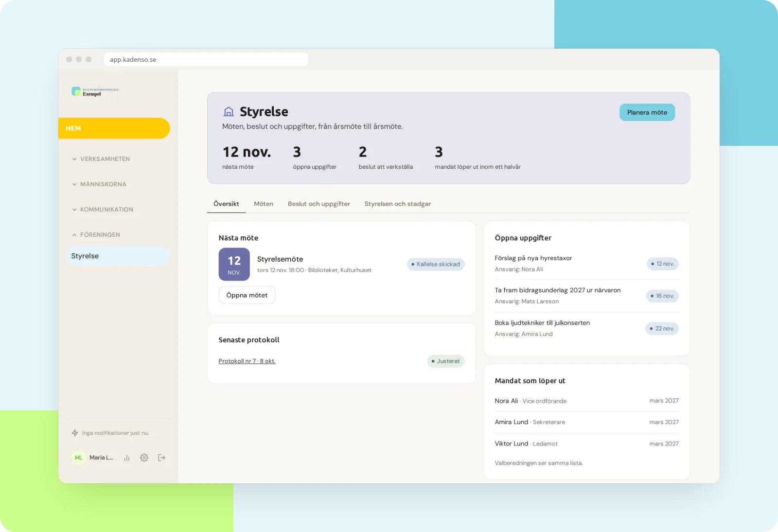Open settings gear icon in sidebar
Screen dimensions: 778x532
point(144,458)
